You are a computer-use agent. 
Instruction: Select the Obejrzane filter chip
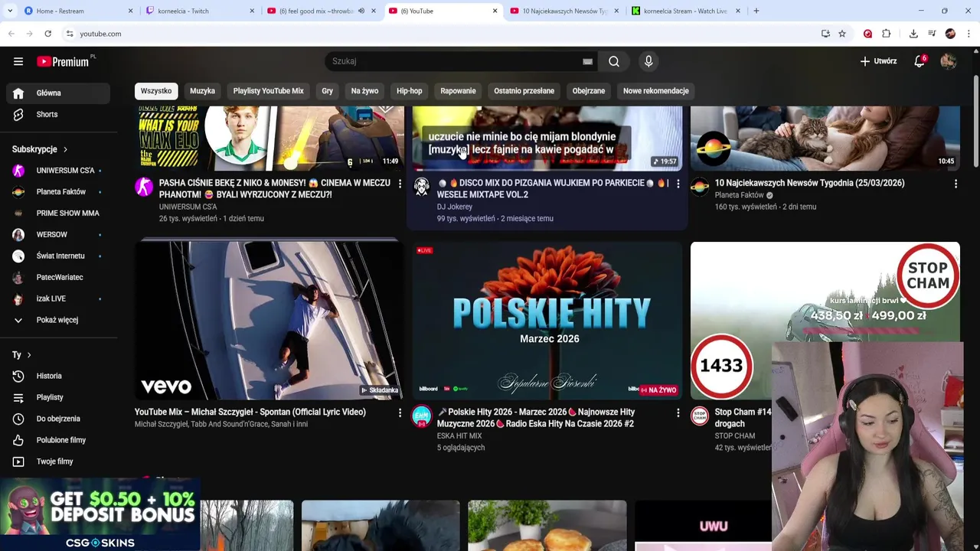coord(589,90)
